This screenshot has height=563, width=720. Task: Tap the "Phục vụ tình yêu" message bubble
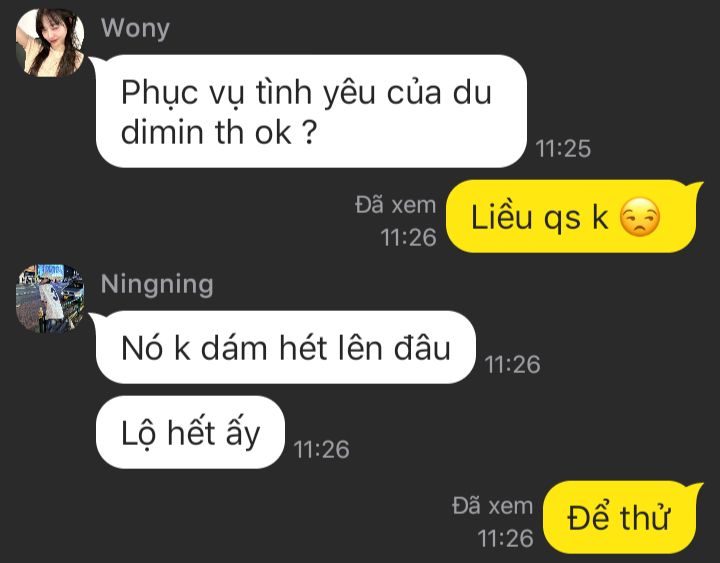pyautogui.click(x=311, y=111)
